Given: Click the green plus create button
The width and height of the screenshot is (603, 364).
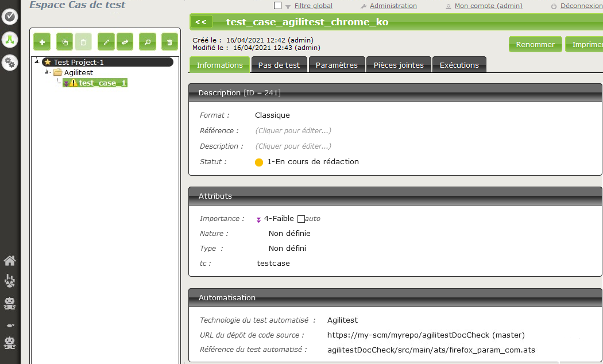Looking at the screenshot, I should [x=42, y=42].
